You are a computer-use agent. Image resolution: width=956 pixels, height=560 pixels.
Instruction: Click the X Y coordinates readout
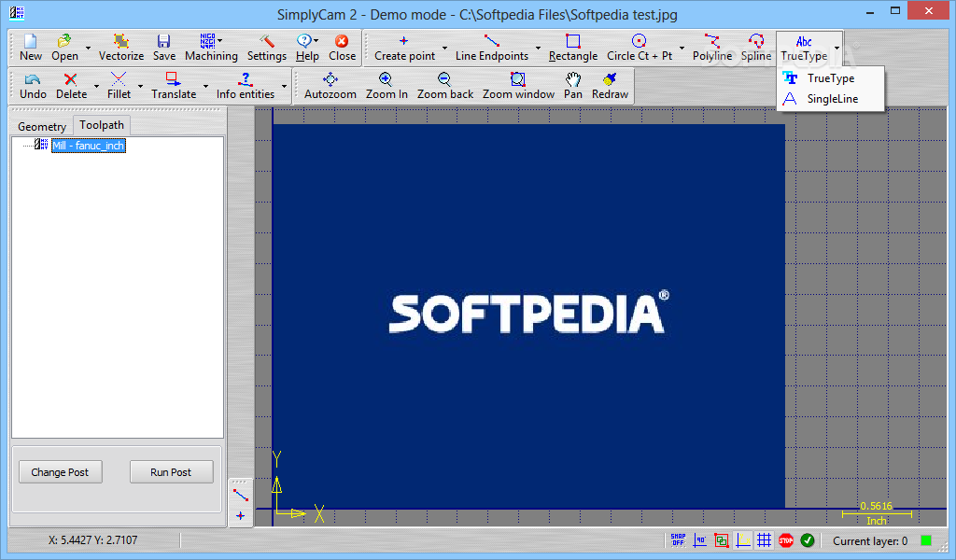(92, 539)
